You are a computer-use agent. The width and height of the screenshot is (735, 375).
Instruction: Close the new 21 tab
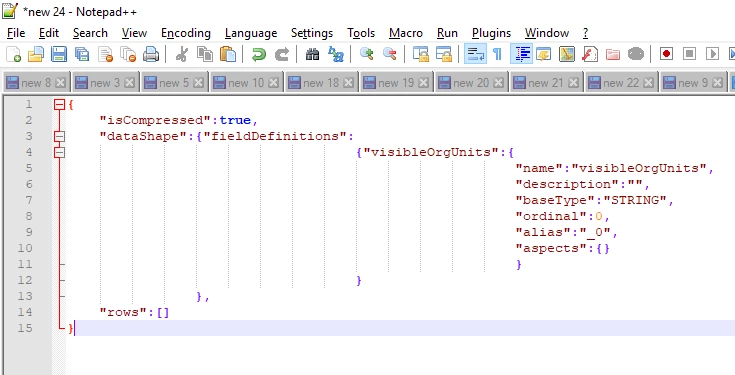click(x=573, y=83)
